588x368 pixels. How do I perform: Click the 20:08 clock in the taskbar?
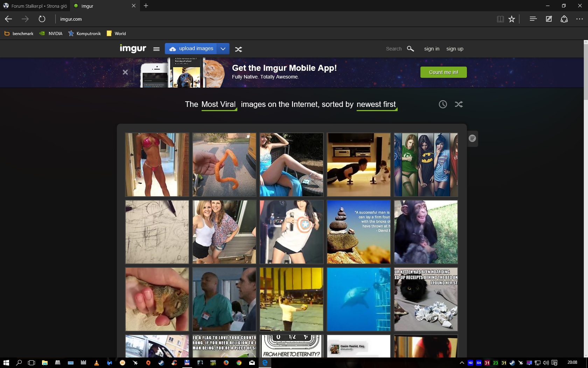[x=572, y=362]
